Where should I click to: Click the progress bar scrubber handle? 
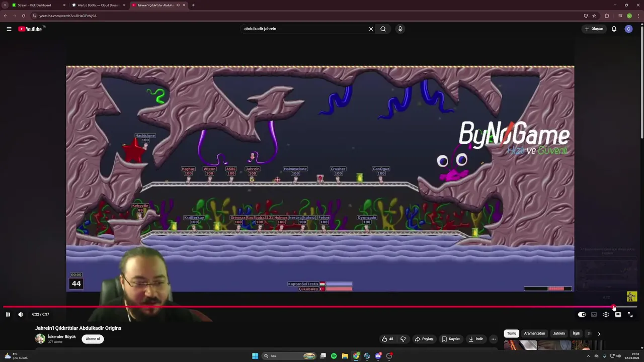[x=614, y=307]
